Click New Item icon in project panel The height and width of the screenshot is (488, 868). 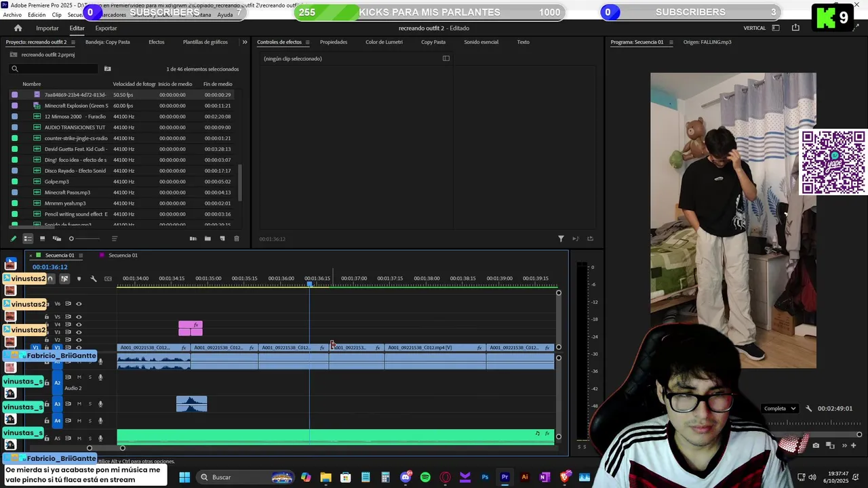point(222,239)
